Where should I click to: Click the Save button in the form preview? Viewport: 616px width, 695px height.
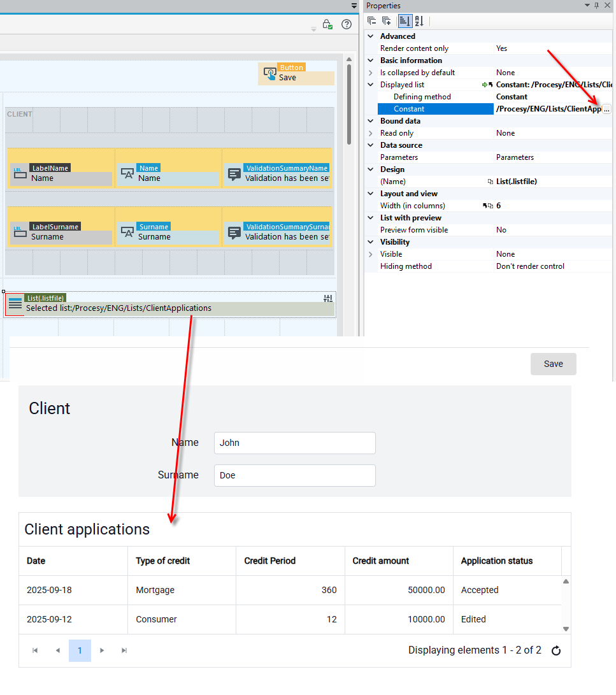pos(553,364)
